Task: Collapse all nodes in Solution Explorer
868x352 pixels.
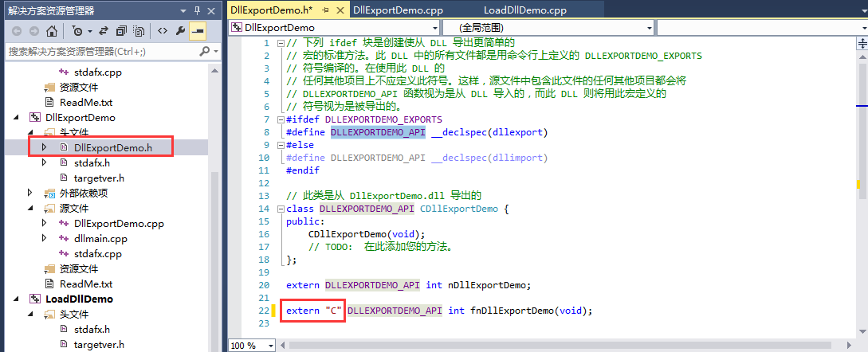Action: (x=122, y=31)
